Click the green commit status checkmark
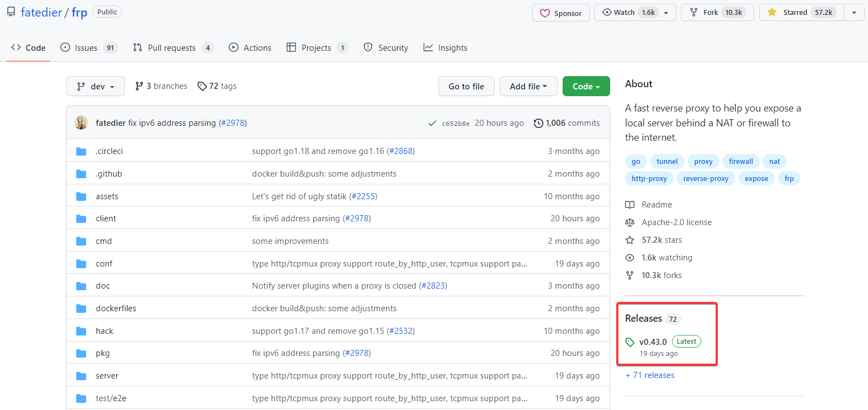868x410 pixels. click(x=432, y=124)
